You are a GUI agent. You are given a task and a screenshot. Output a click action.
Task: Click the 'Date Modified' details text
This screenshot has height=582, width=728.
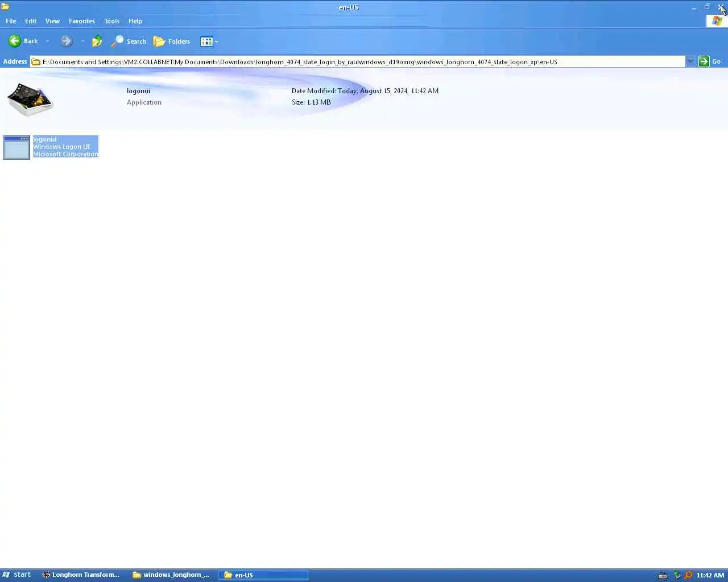(x=365, y=91)
